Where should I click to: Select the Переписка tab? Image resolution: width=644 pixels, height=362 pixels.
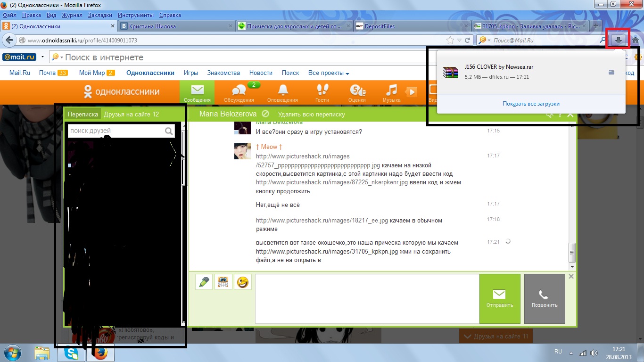coord(83,114)
